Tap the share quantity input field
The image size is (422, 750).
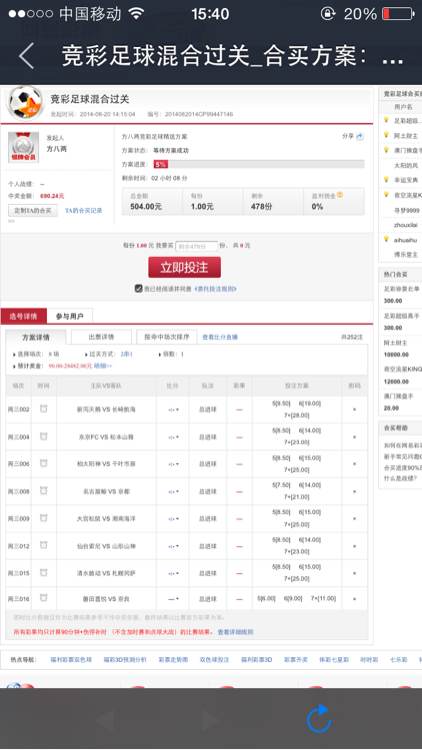pos(197,246)
